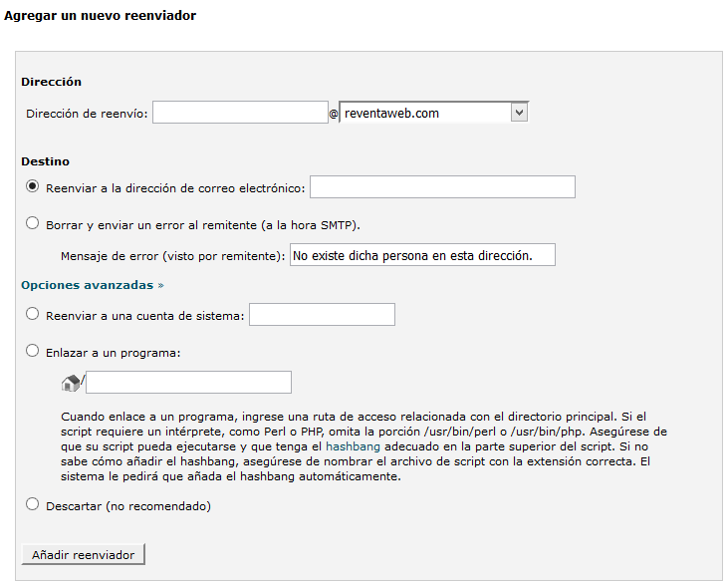The image size is (728, 584).
Task: Choose the Descartar (no recomendado) option
Action: click(33, 505)
